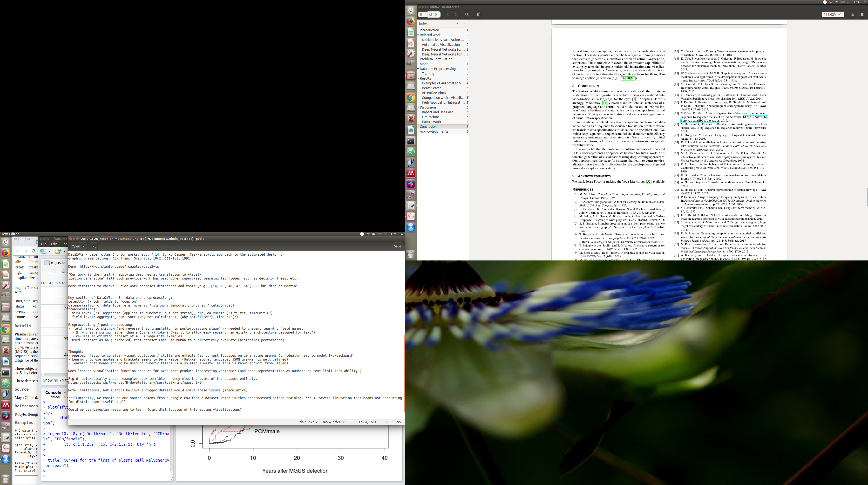Click gedit's new document icon

pos(93,246)
